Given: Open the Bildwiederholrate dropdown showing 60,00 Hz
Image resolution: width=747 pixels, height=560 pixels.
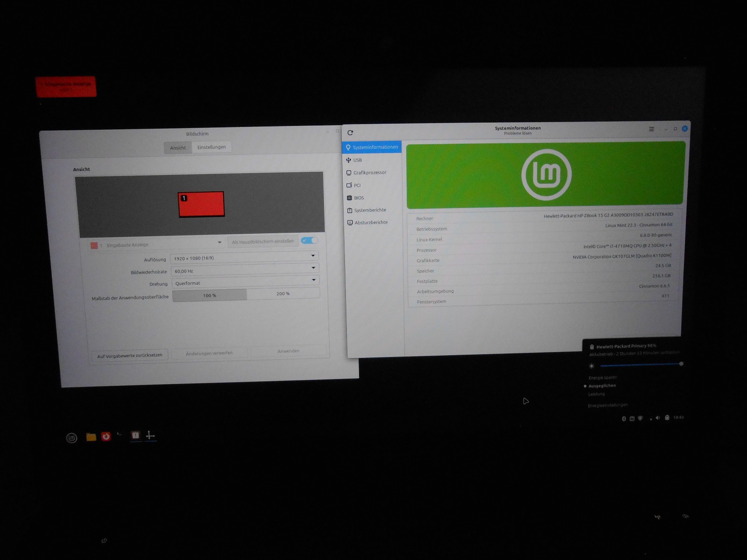Looking at the screenshot, I should pyautogui.click(x=245, y=269).
